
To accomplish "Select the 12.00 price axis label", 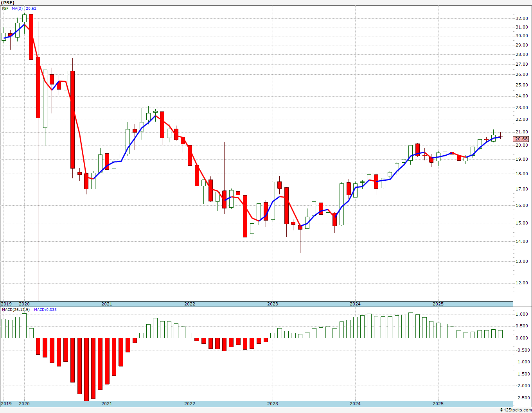I will [521, 283].
